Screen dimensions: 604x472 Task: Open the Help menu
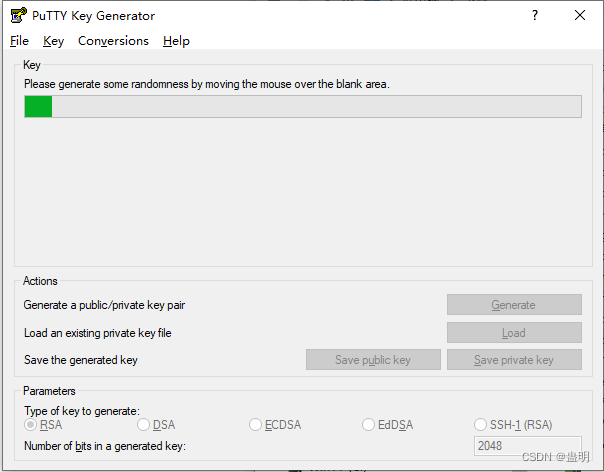(x=176, y=41)
